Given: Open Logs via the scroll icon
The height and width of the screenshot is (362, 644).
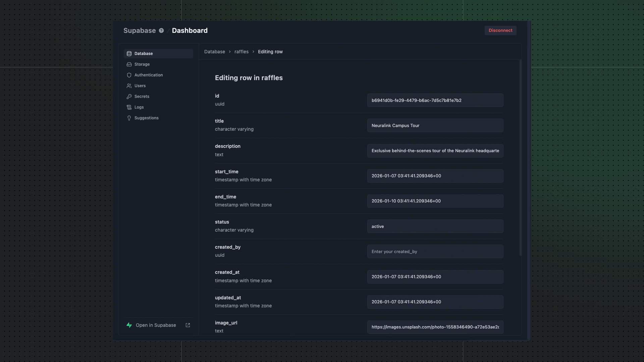Looking at the screenshot, I should coord(129,107).
